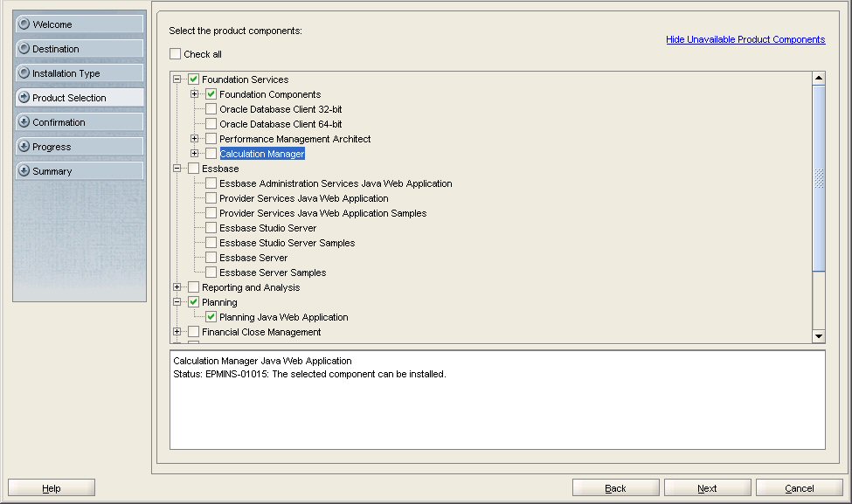The height and width of the screenshot is (504, 852).
Task: Go to the Welcome step
Action: [80, 24]
